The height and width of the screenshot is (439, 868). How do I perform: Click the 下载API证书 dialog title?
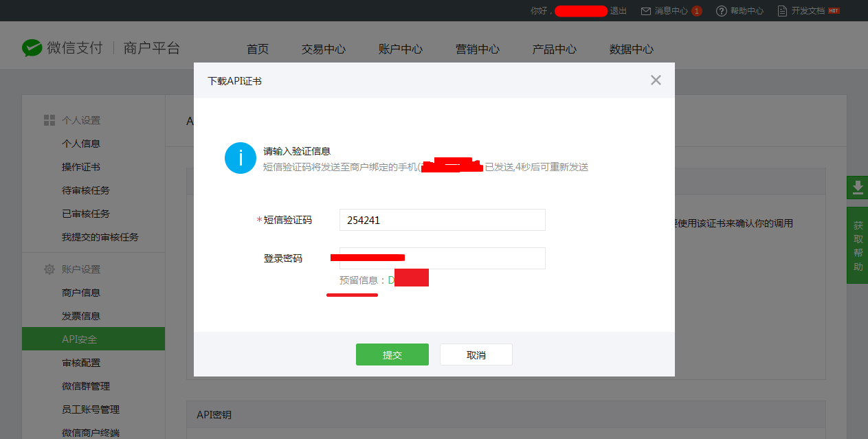pos(234,81)
